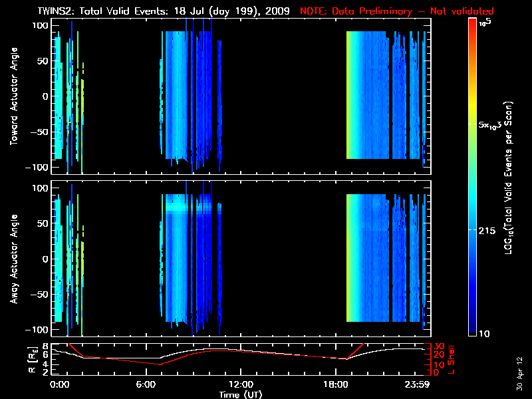
Task: Select the 'Toward Actuator Angle' axis label
Action: tap(15, 96)
